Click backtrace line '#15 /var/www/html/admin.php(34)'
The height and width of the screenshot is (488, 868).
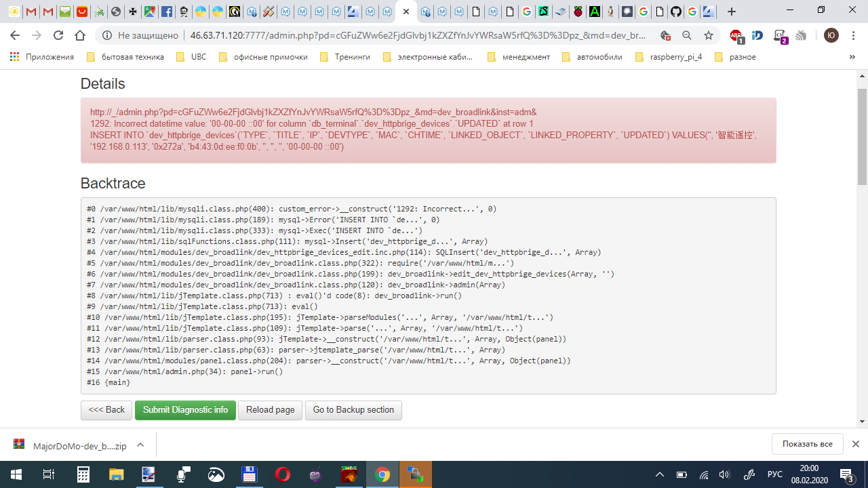coord(185,372)
